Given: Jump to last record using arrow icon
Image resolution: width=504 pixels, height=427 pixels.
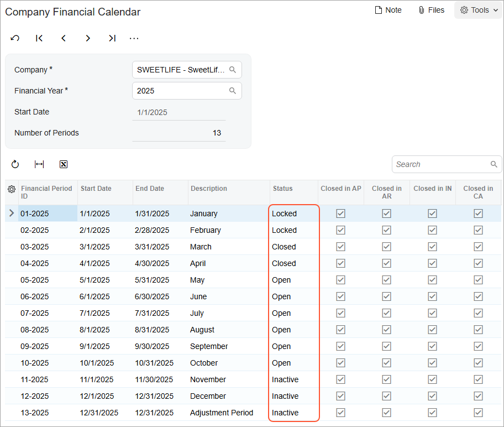Looking at the screenshot, I should pos(112,38).
